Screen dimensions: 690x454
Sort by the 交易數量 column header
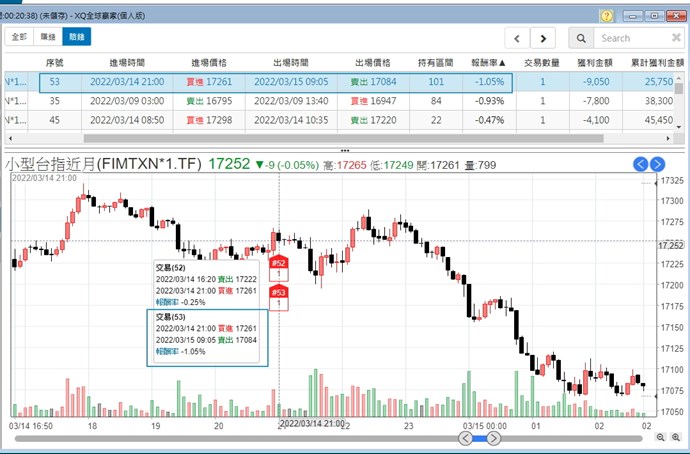pyautogui.click(x=542, y=63)
